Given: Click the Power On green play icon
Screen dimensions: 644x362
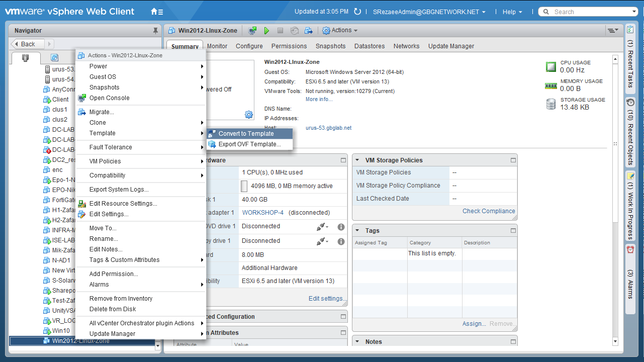Looking at the screenshot, I should pos(266,31).
